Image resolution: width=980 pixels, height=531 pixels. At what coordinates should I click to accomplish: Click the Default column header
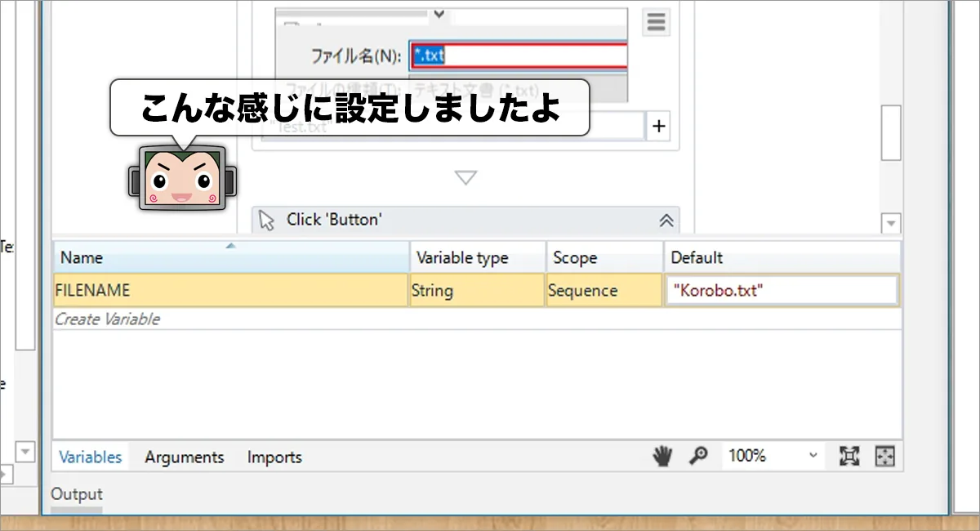tap(782, 257)
